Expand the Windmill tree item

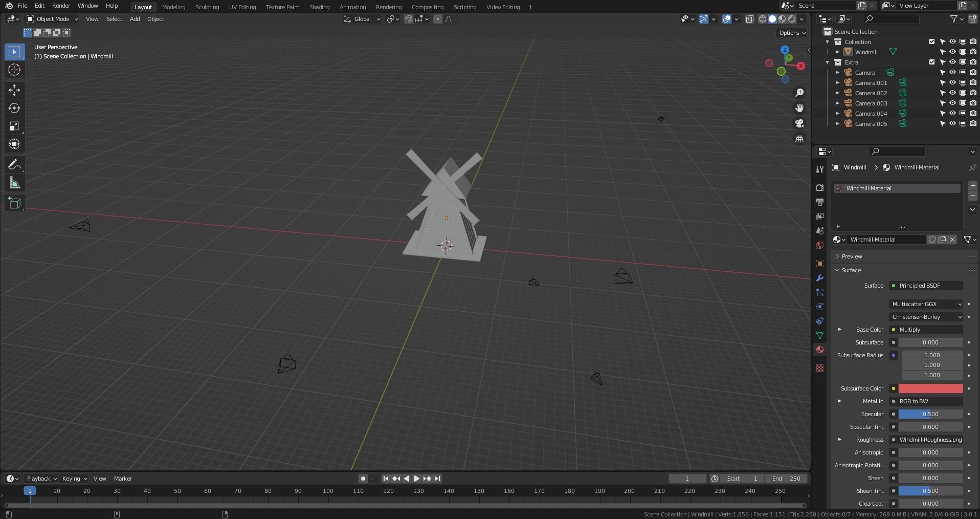(838, 52)
